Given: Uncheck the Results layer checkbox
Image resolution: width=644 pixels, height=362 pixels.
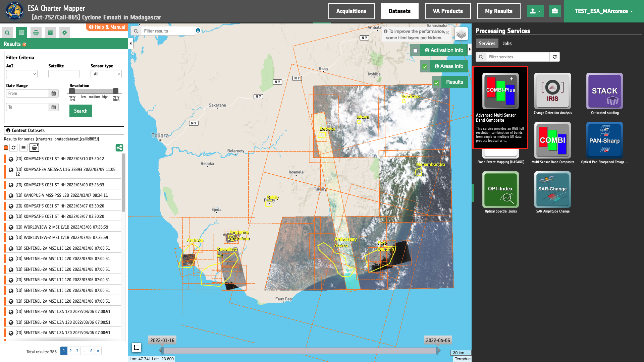Looking at the screenshot, I should 437,82.
